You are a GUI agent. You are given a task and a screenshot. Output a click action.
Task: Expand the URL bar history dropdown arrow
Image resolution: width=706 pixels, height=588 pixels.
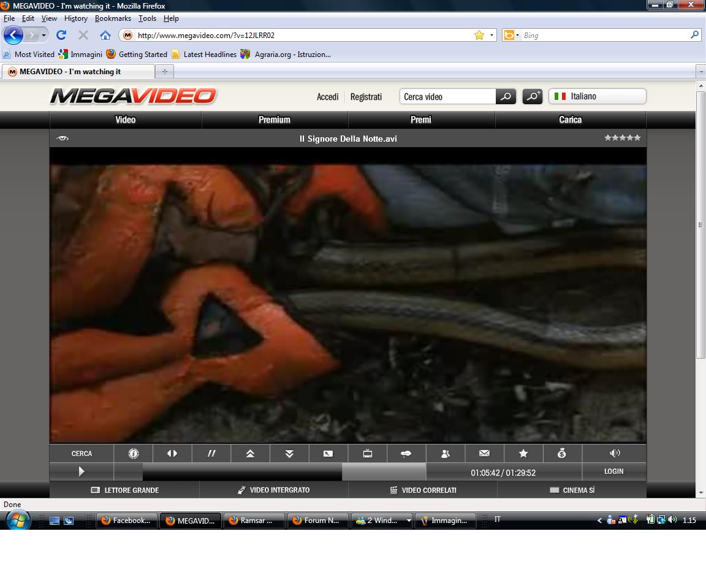(492, 36)
